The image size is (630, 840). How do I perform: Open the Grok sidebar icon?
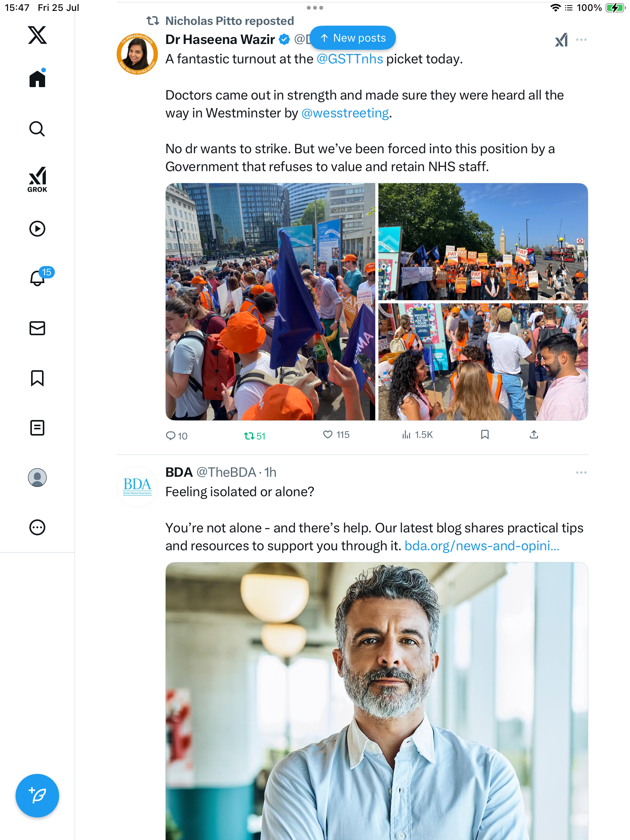coord(37,179)
